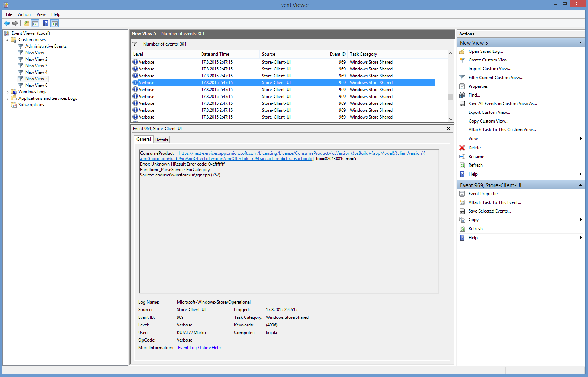Viewport: 588px width, 377px height.
Task: Switch to the Details tab
Action: coord(161,140)
